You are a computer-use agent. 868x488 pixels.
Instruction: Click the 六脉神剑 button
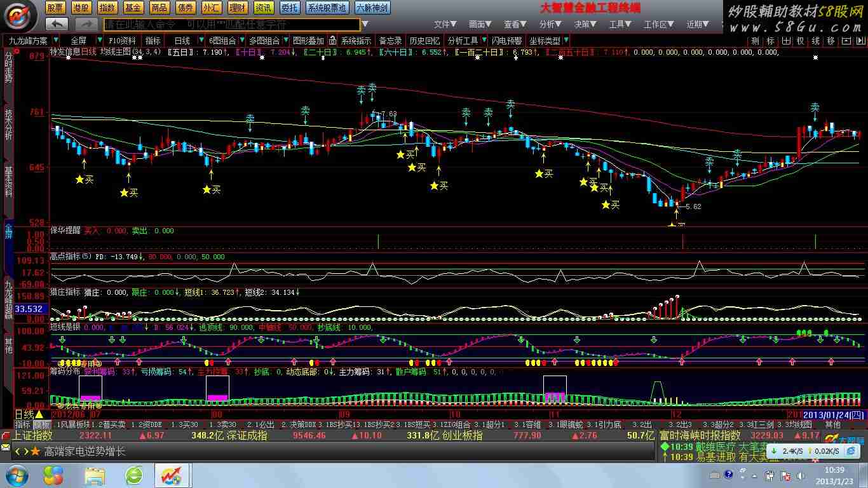[372, 8]
